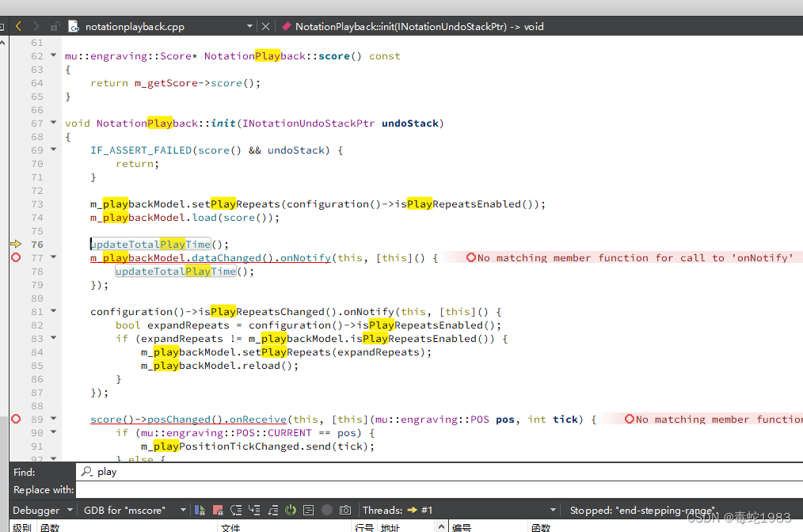Click 'm_playbackModel.reload()' on line 85

point(216,365)
